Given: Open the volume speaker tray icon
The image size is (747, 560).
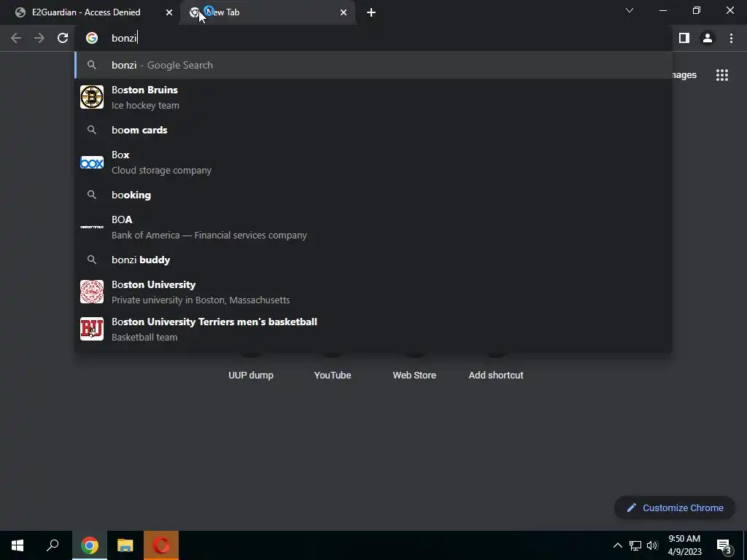Looking at the screenshot, I should pos(652,545).
